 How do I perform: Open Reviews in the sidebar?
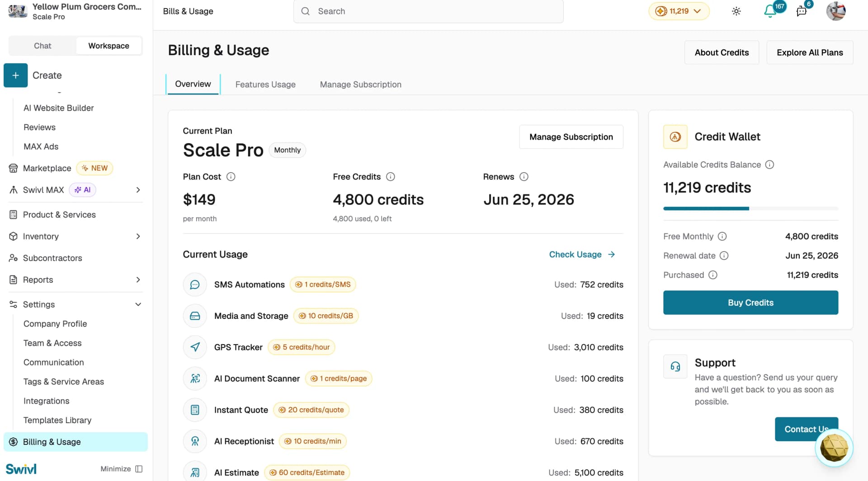(39, 127)
